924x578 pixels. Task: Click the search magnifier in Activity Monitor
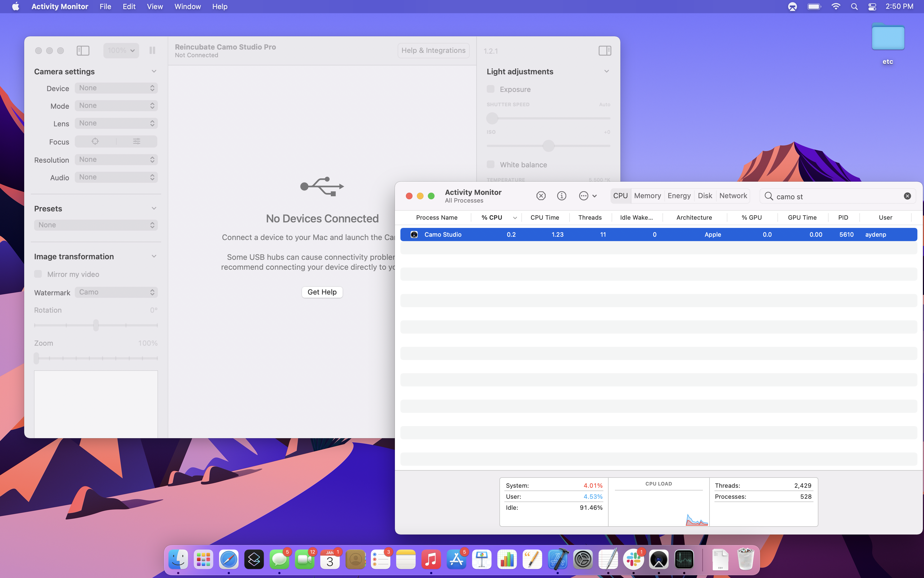(769, 196)
